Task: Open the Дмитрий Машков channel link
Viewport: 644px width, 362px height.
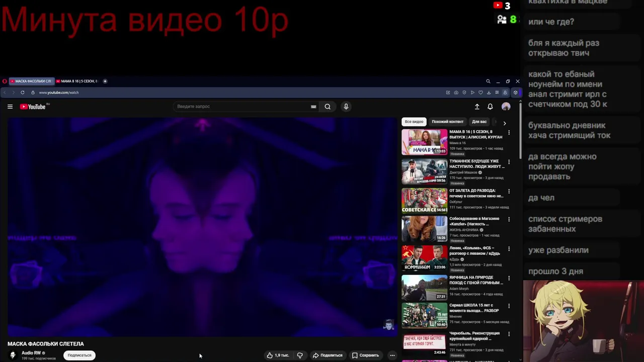Action: coord(463,172)
